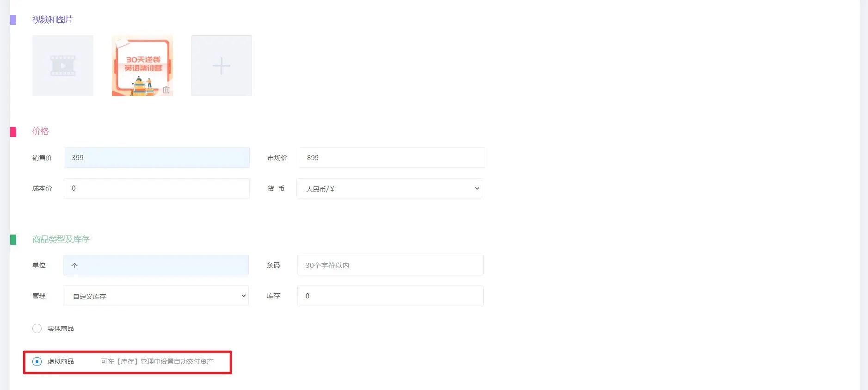Delete the product image via trash icon
868x390 pixels.
pyautogui.click(x=166, y=90)
